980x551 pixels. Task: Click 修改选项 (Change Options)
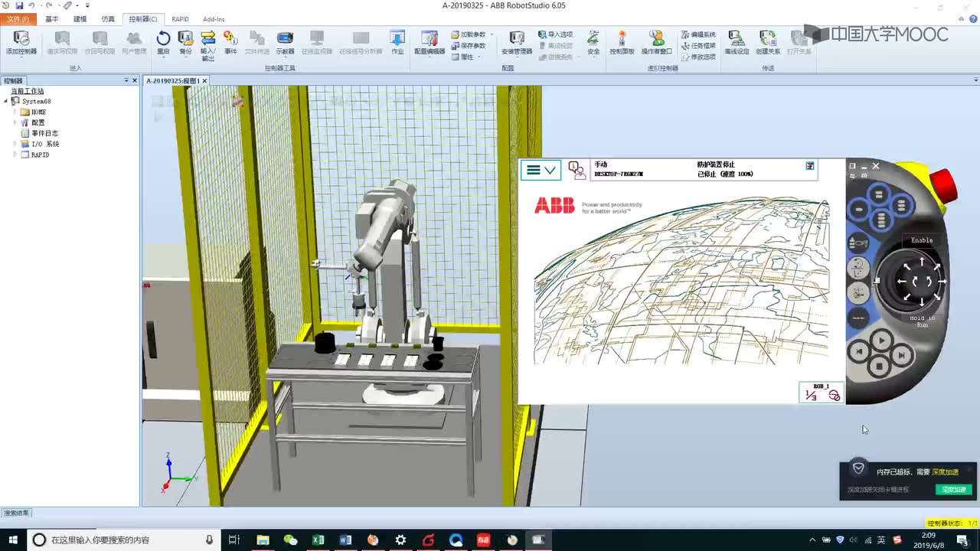(698, 57)
